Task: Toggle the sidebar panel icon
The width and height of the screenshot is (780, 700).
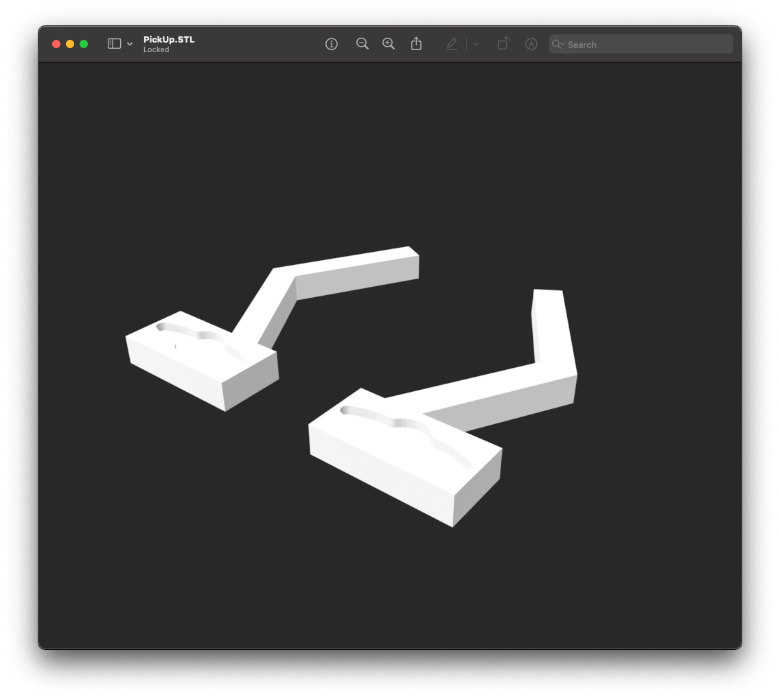Action: pos(114,44)
